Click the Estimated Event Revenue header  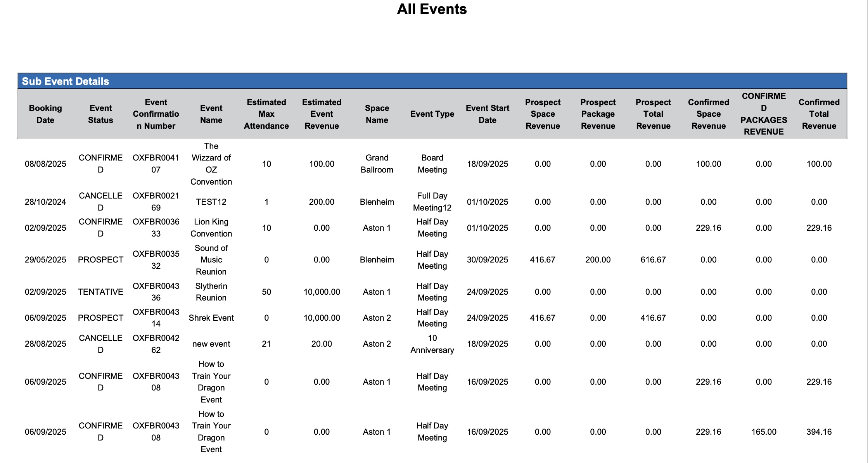[322, 114]
